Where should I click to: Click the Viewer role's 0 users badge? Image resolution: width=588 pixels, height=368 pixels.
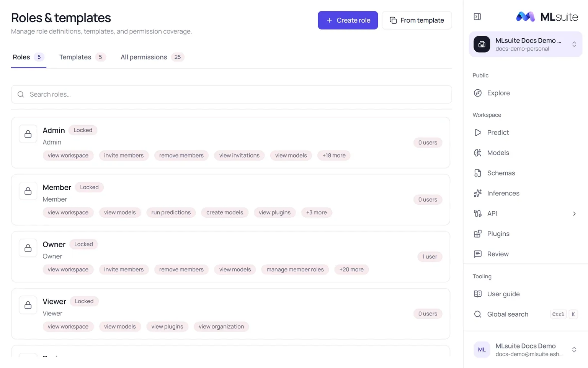pos(428,314)
